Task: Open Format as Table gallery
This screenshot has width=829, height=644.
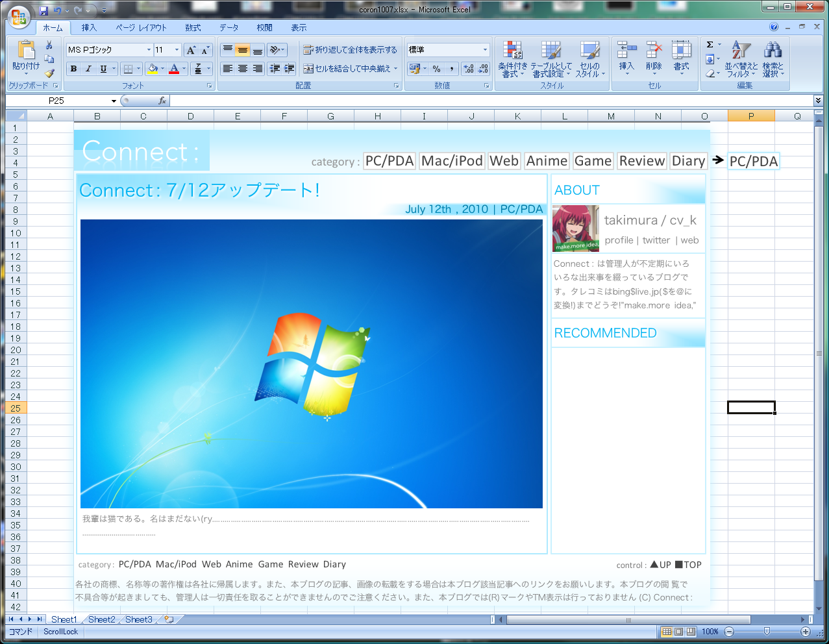Action: coord(551,59)
